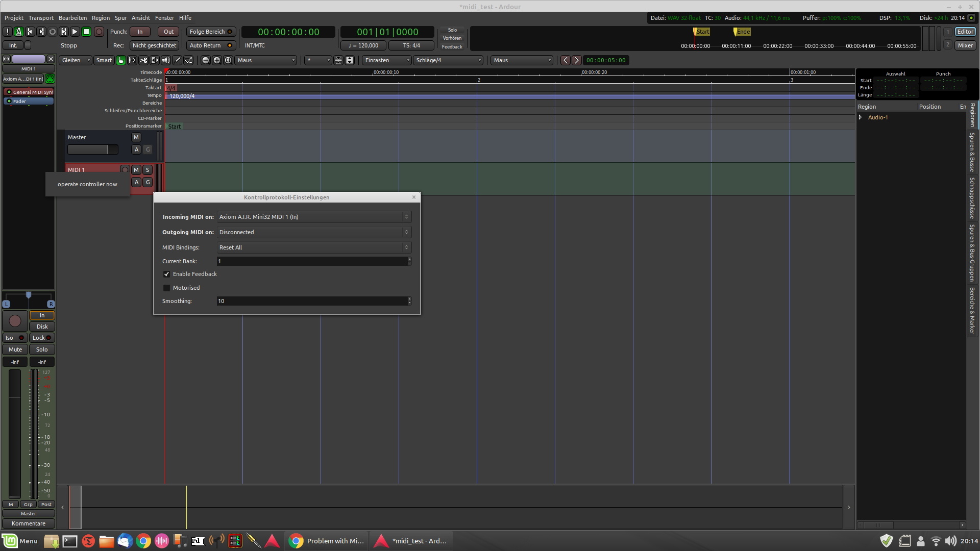Open the MIDI Bindings dropdown
The width and height of the screenshot is (980, 551).
(x=314, y=247)
